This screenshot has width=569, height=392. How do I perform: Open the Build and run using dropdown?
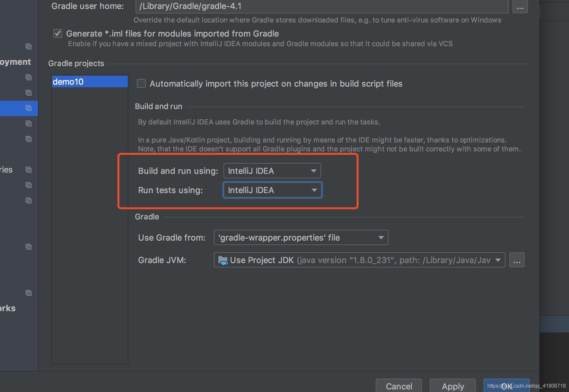click(x=272, y=171)
